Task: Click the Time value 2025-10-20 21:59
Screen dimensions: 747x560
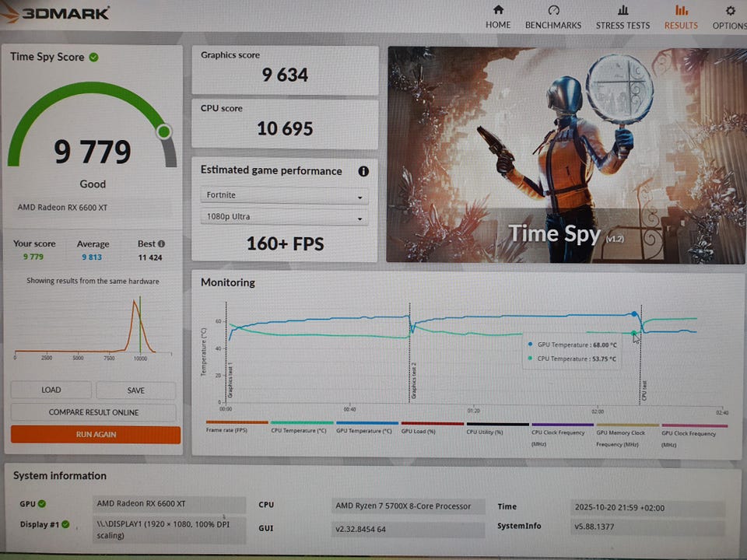Action: point(648,508)
